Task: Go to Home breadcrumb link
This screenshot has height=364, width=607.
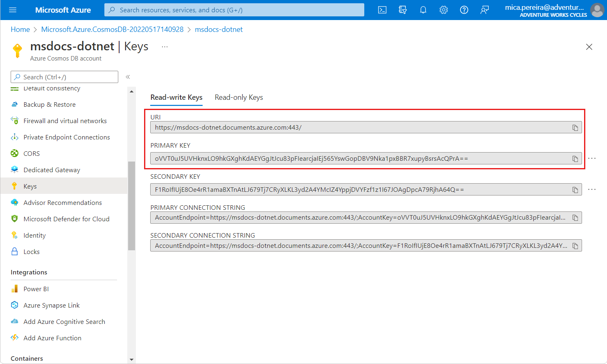Action: pyautogui.click(x=20, y=29)
